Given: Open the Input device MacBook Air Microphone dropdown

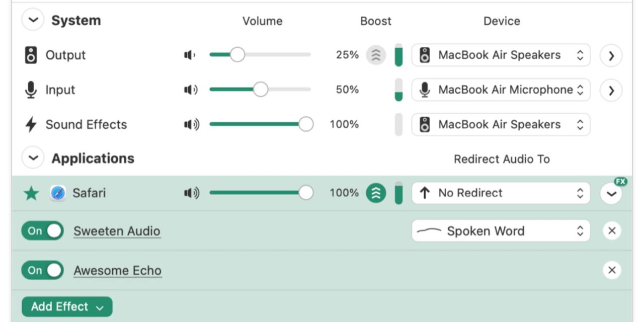Looking at the screenshot, I should pyautogui.click(x=500, y=90).
